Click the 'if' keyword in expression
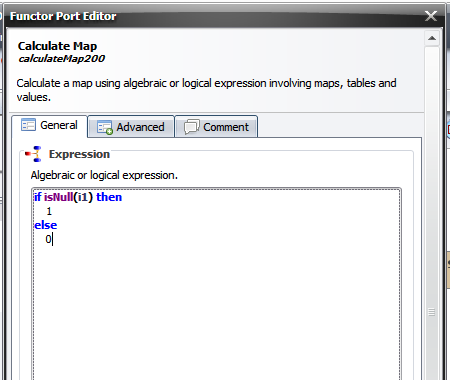Image resolution: width=450 pixels, height=380 pixels. click(38, 197)
